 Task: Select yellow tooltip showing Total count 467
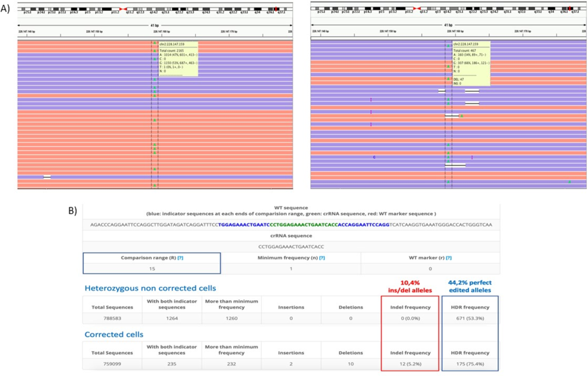pos(471,63)
